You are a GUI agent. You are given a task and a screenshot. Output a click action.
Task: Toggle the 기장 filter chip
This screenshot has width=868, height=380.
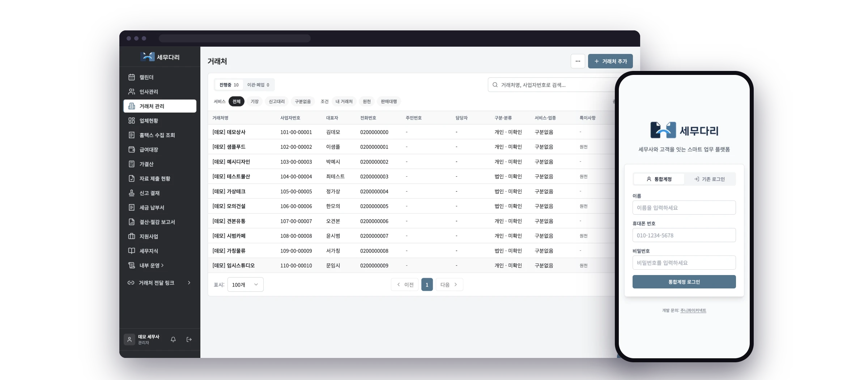coord(255,101)
